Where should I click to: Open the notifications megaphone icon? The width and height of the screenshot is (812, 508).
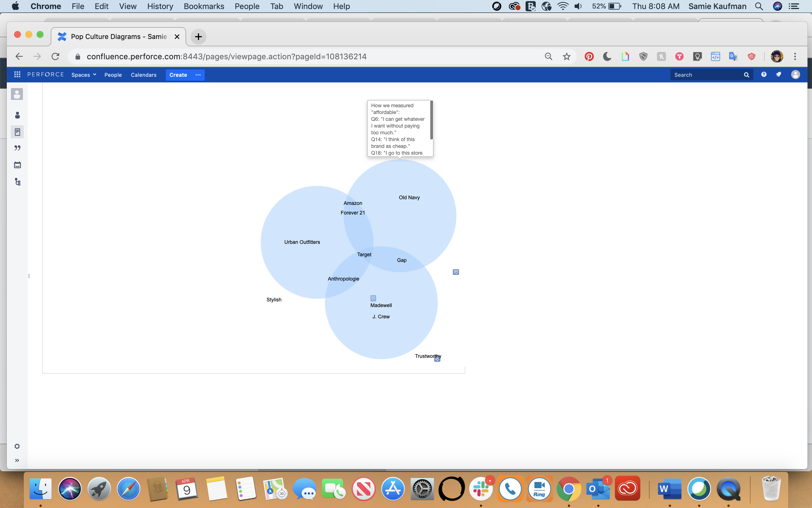tap(779, 75)
